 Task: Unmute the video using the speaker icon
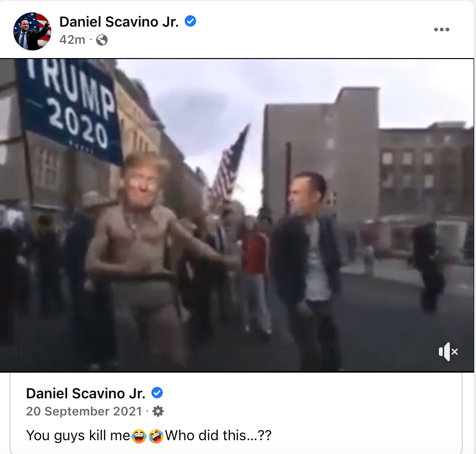click(448, 351)
